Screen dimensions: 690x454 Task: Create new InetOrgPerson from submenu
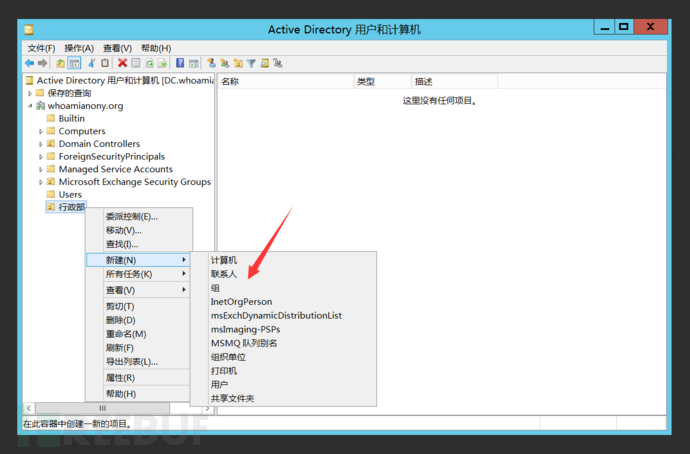click(283, 302)
